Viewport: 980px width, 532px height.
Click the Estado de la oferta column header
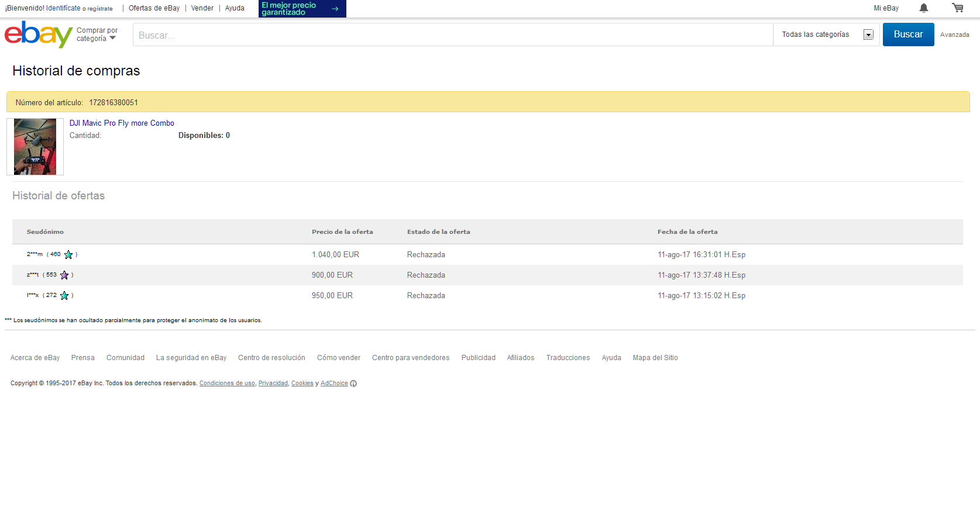[x=439, y=232]
